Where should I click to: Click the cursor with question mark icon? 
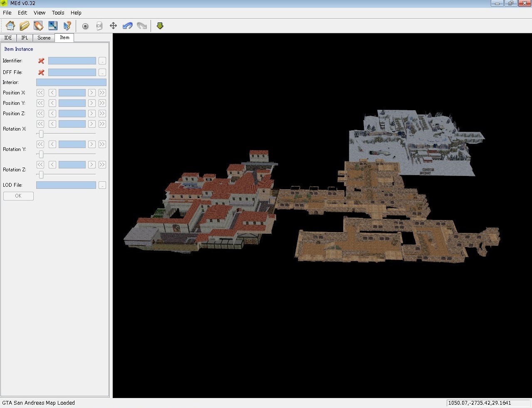point(67,26)
